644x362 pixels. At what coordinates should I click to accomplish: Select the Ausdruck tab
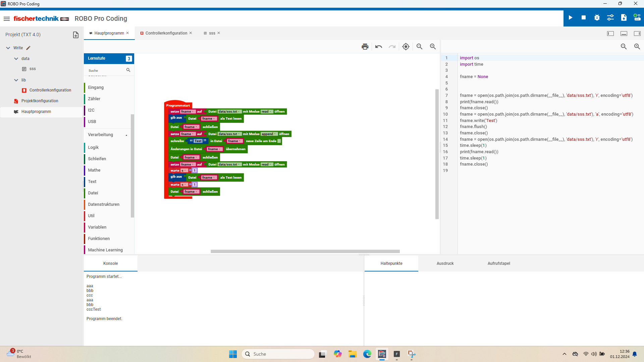(445, 263)
